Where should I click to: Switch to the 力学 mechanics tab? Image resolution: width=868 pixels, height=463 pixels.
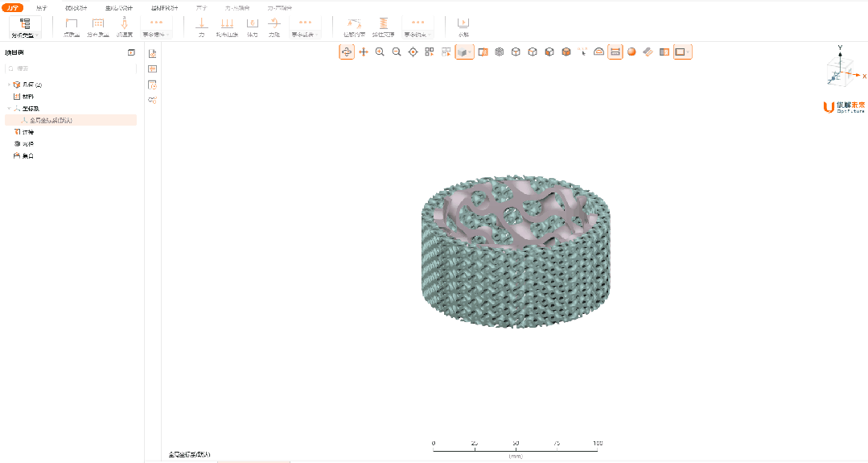click(x=12, y=8)
